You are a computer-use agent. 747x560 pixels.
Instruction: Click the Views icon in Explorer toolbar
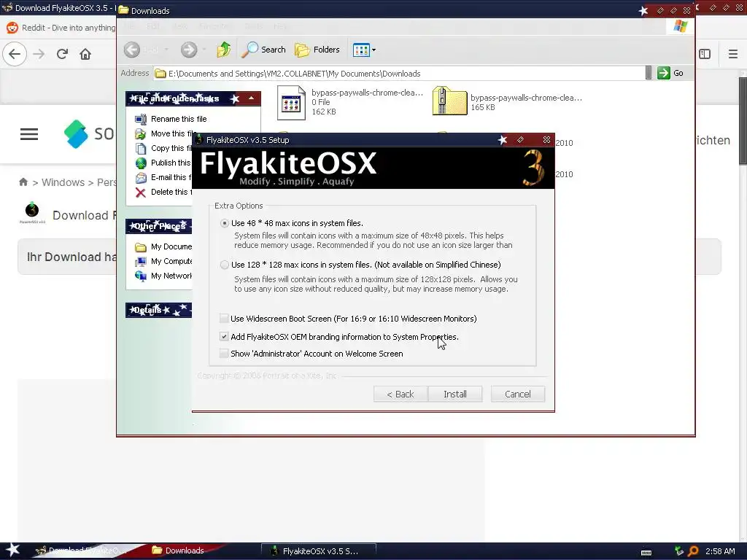coord(361,50)
